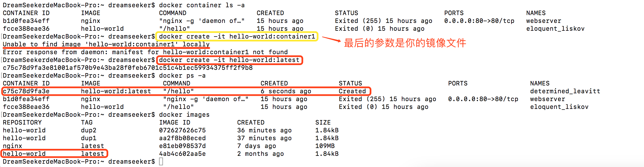Select container ID c75c78d9fa3e in second listing

(26, 91)
